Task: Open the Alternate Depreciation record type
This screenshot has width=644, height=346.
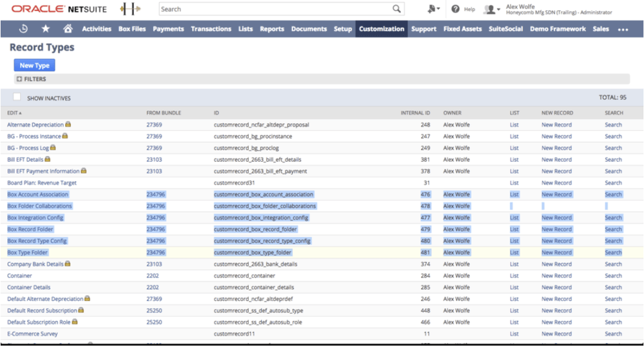Action: [x=35, y=124]
